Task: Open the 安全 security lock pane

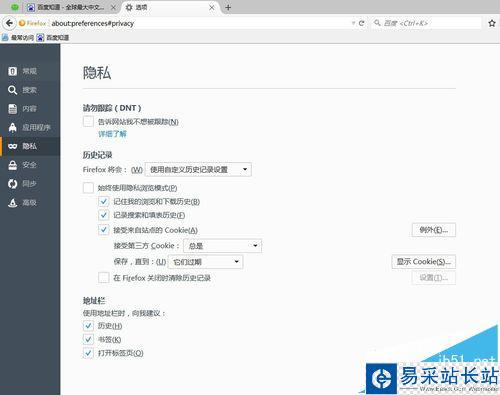Action: 30,165
